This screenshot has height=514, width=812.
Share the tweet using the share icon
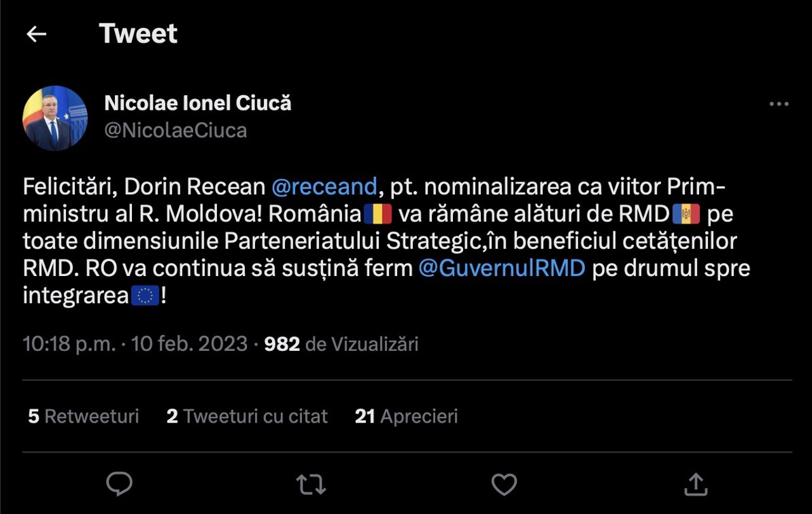pos(695,484)
